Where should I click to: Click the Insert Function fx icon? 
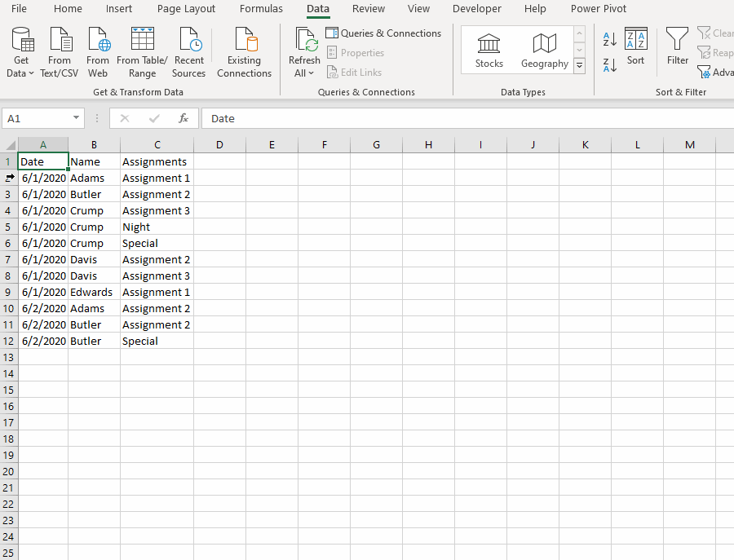tap(183, 118)
